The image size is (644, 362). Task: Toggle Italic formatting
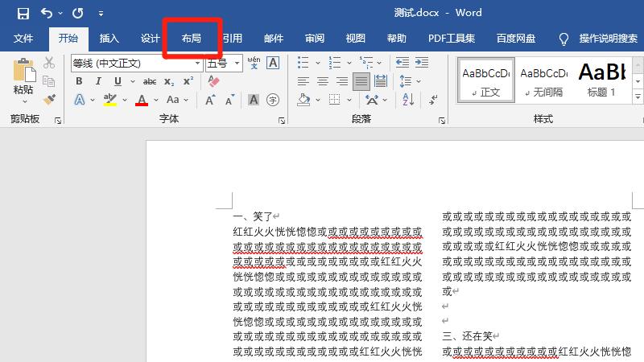tap(98, 81)
